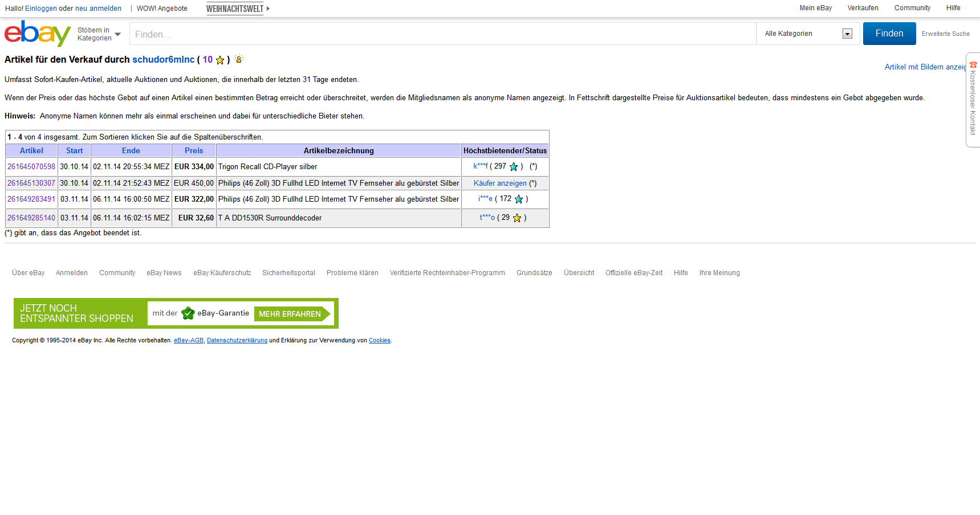This screenshot has width=980, height=515.
Task: Open Anmelden footer link
Action: click(x=72, y=273)
